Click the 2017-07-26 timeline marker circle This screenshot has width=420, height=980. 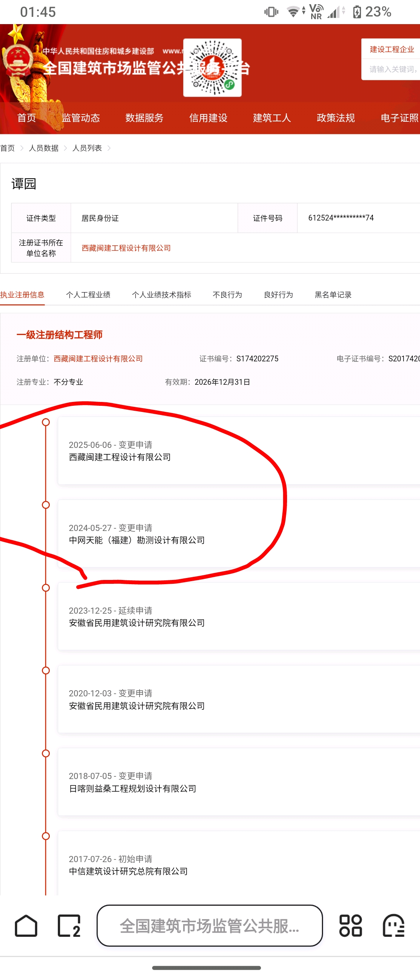click(46, 836)
